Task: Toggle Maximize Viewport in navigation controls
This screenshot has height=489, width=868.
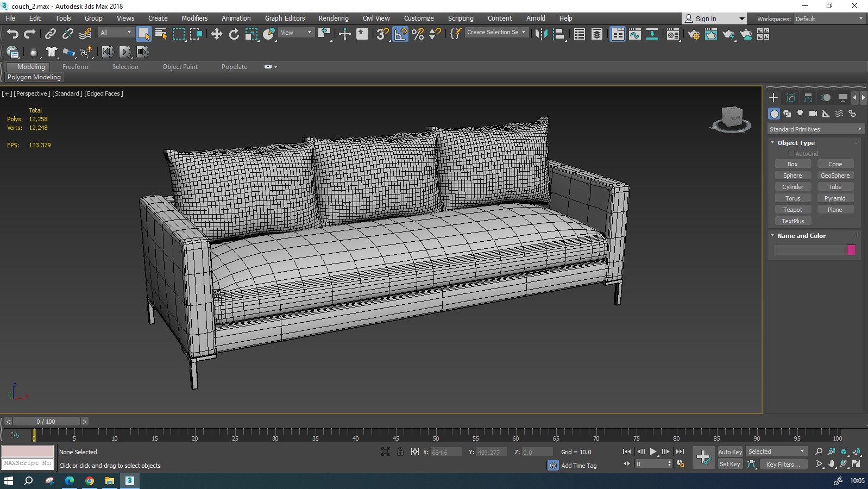Action: click(x=857, y=464)
